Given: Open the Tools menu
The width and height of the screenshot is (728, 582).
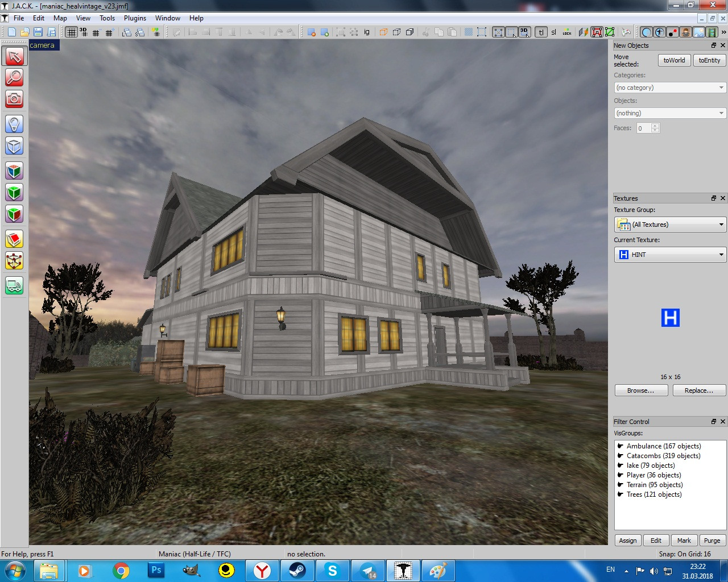Looking at the screenshot, I should coord(107,18).
